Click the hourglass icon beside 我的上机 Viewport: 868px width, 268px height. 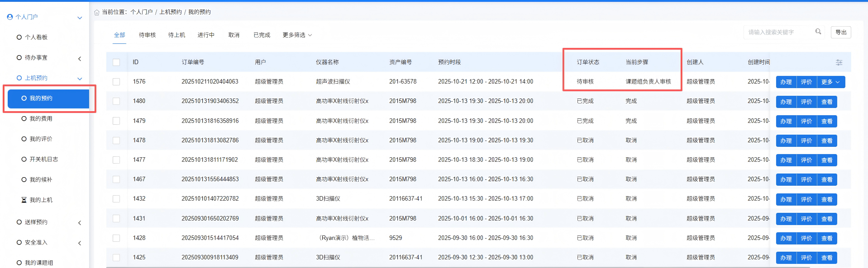(24, 200)
